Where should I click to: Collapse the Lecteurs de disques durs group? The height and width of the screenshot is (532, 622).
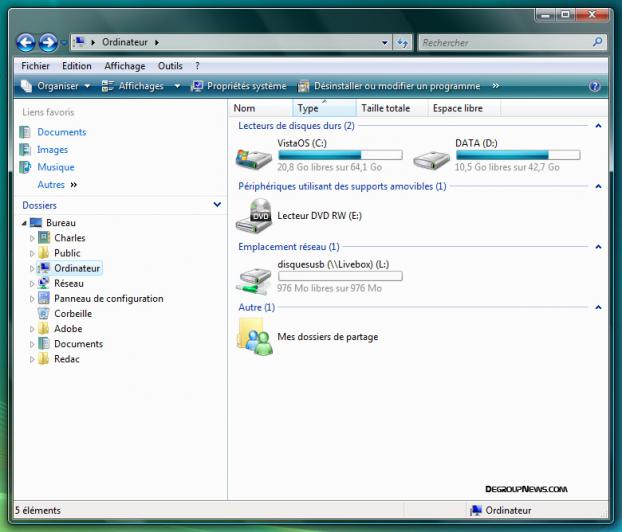coord(598,126)
